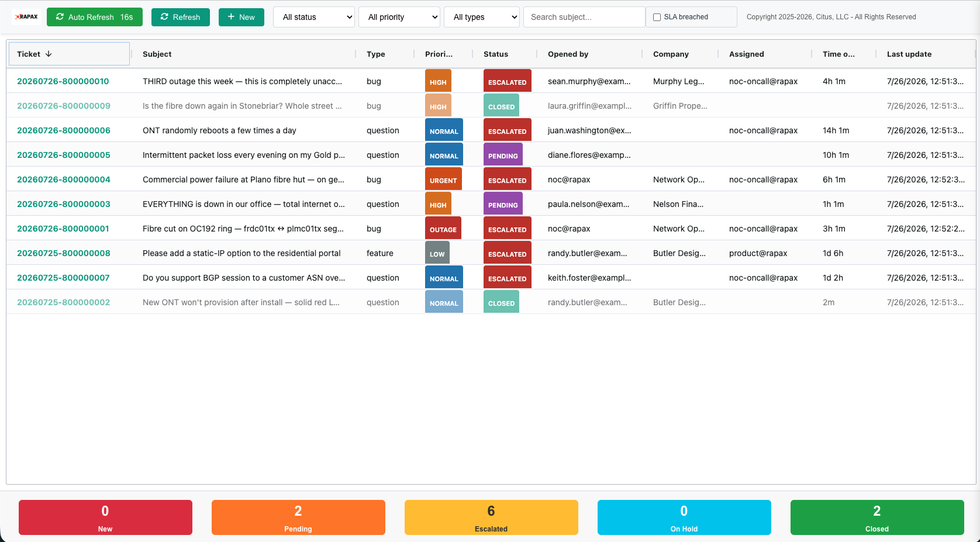Click the Refresh button

181,17
